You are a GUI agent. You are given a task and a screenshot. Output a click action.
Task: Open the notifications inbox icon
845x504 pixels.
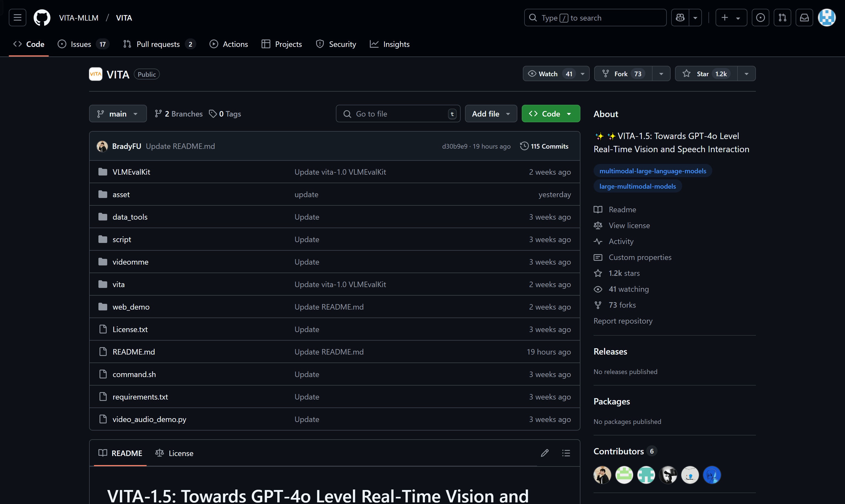click(x=804, y=18)
